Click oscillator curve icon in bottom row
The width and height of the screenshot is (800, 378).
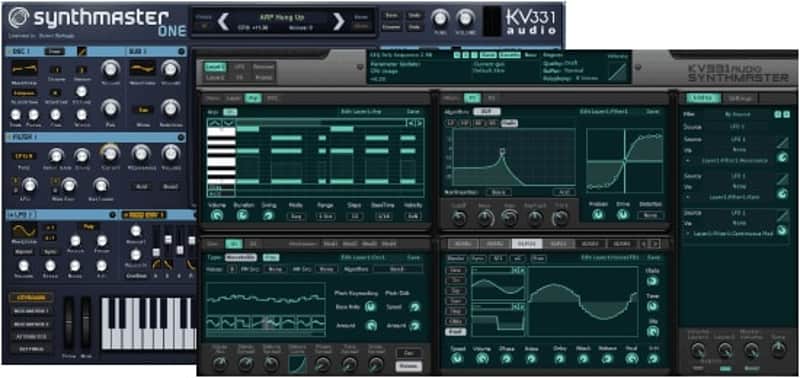tap(297, 363)
